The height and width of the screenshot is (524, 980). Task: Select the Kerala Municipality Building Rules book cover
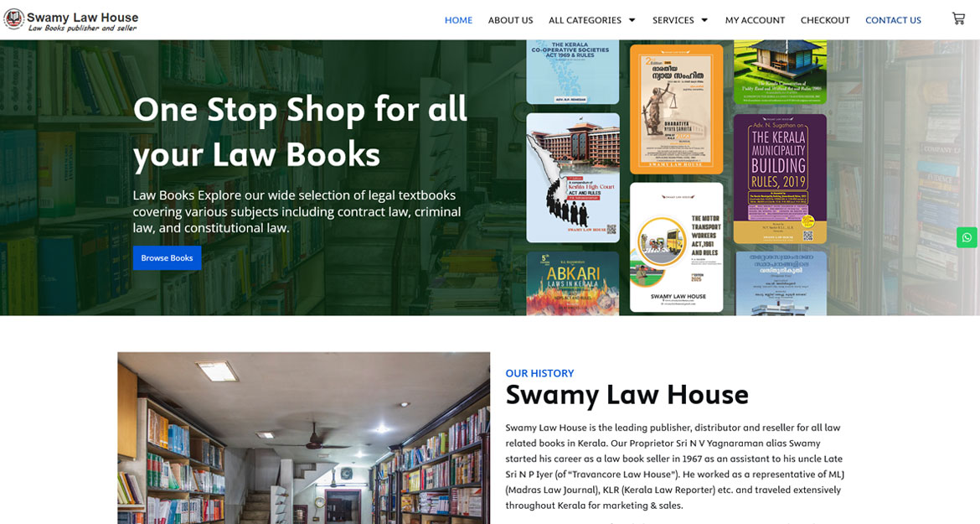click(780, 179)
